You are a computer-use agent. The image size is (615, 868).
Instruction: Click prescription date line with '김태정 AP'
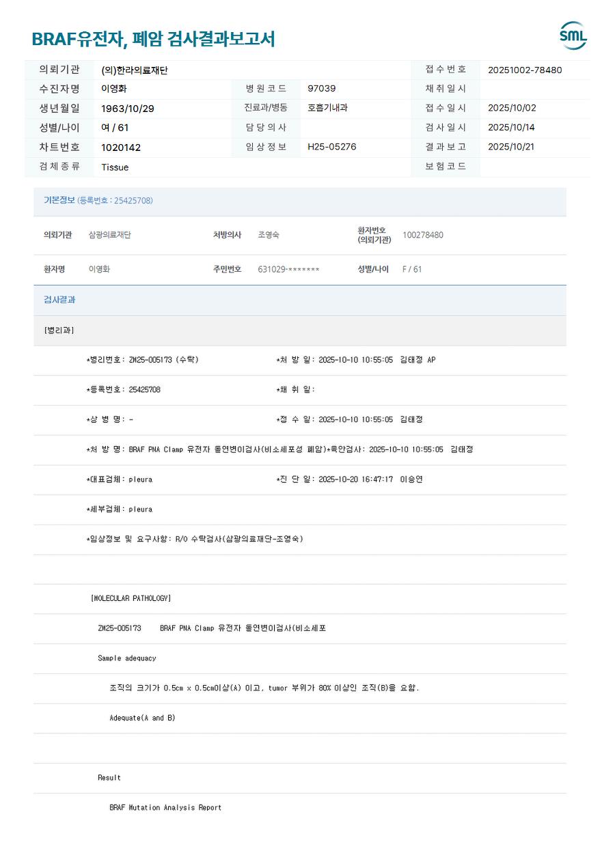(356, 360)
